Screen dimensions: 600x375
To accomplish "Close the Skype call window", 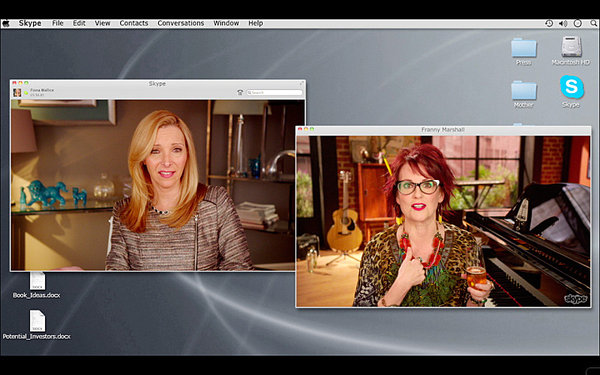I will [15, 83].
